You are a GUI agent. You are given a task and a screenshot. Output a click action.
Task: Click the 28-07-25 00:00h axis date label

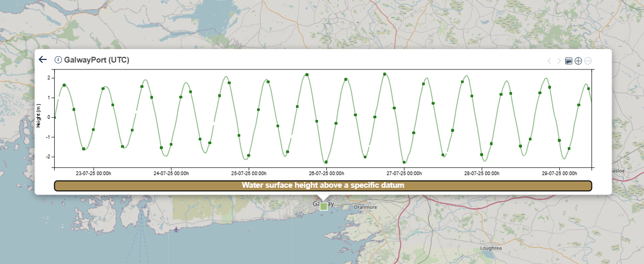(482, 173)
